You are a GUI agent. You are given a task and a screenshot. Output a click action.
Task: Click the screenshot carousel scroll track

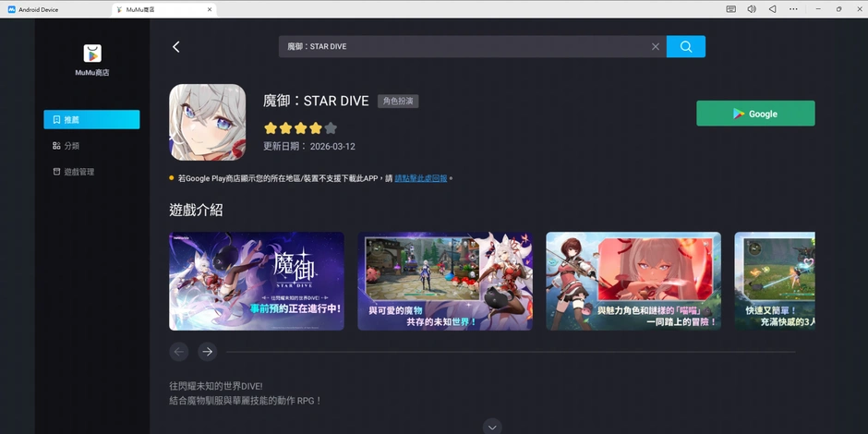pyautogui.click(x=511, y=352)
